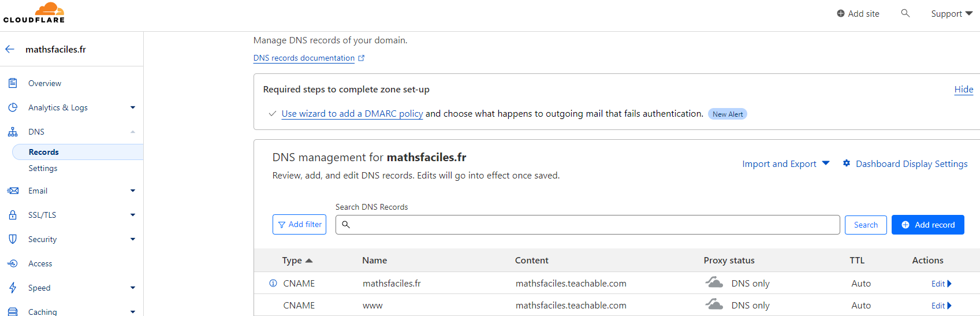Open the Import and Export dropdown

[x=785, y=163]
